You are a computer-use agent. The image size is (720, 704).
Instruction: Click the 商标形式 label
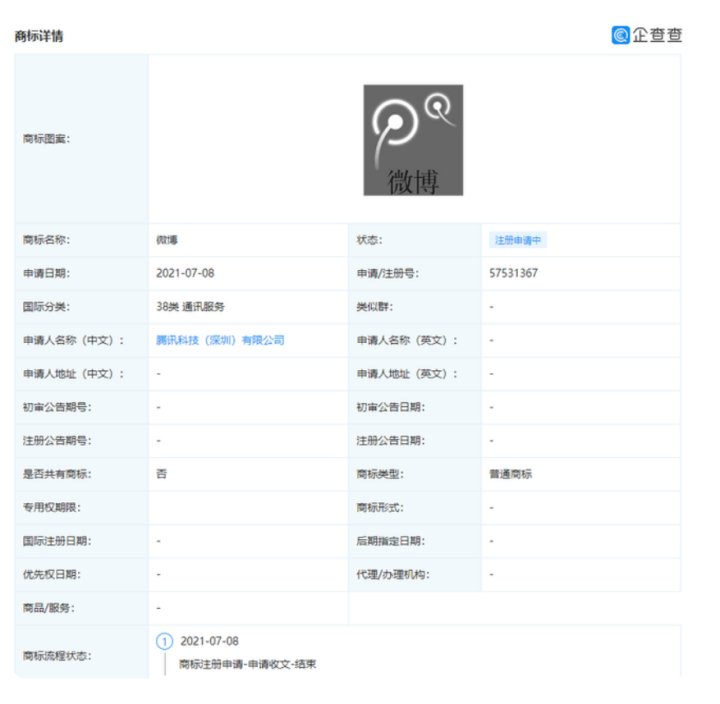tap(380, 507)
